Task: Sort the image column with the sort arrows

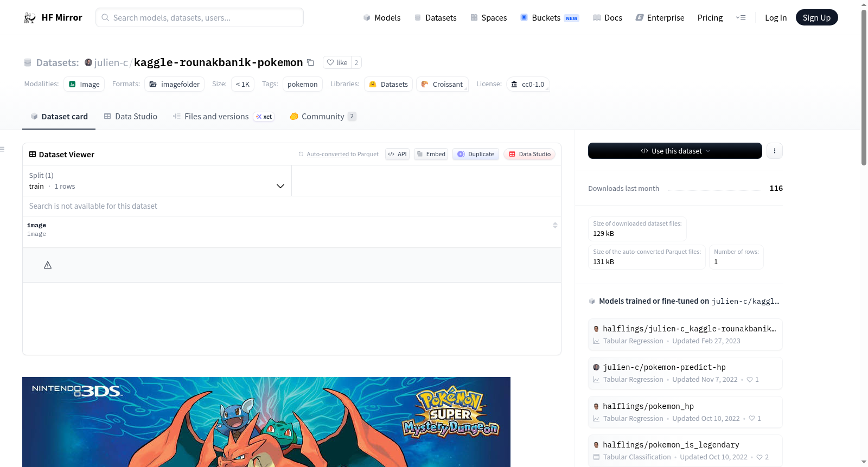Action: tap(555, 225)
